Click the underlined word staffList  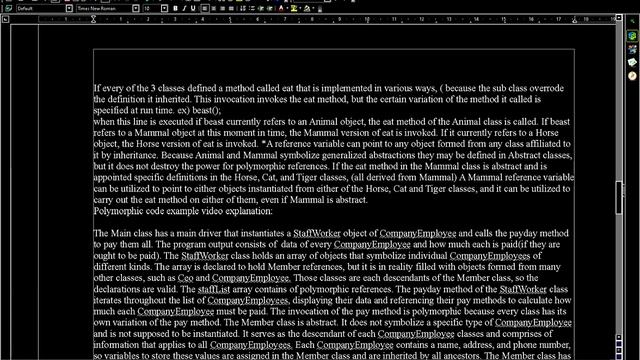(214, 289)
